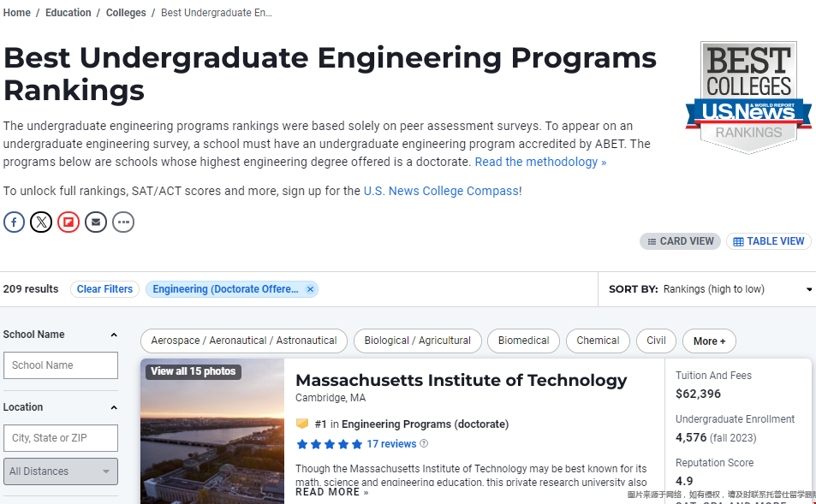Share page via Facebook icon
Screen dimensions: 816x504
(x=14, y=222)
